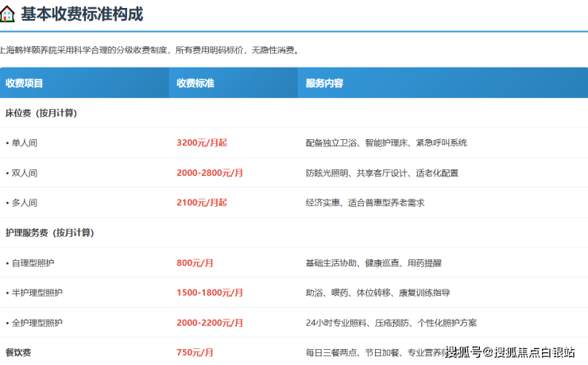Select the 服务内容 column header
588x365 pixels.
point(324,83)
